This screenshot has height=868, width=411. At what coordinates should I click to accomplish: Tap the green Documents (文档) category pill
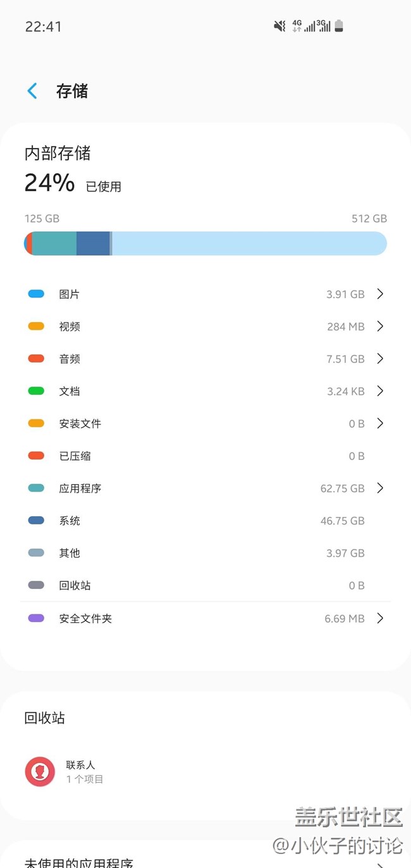[x=36, y=391]
